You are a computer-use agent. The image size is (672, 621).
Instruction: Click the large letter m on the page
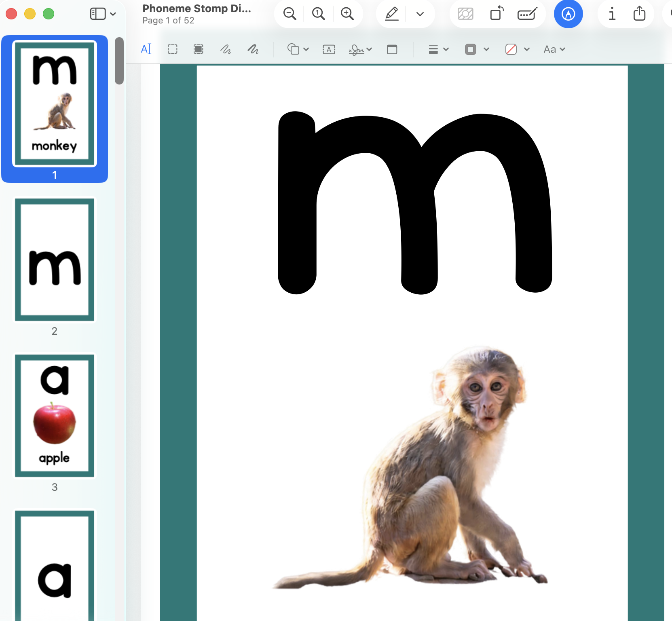tap(415, 203)
